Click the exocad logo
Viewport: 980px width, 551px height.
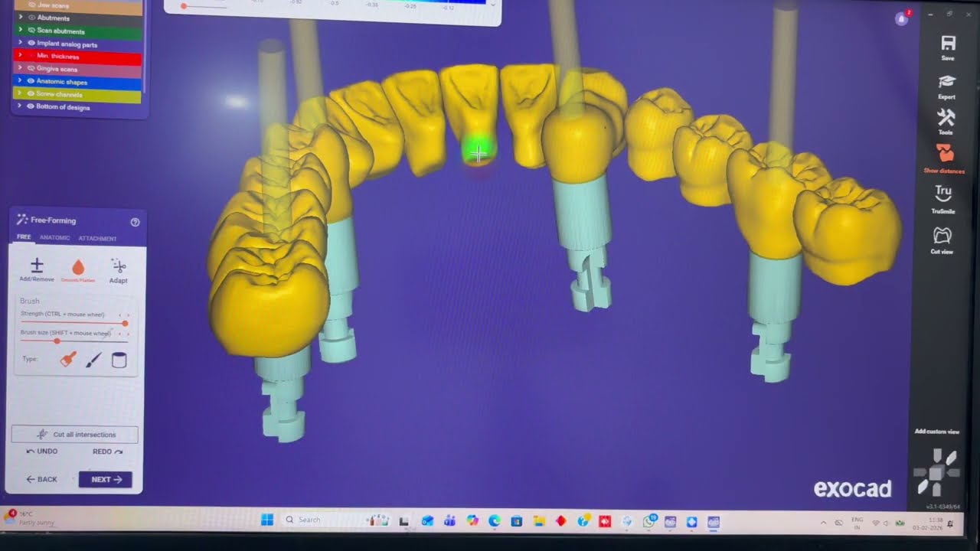pyautogui.click(x=852, y=489)
